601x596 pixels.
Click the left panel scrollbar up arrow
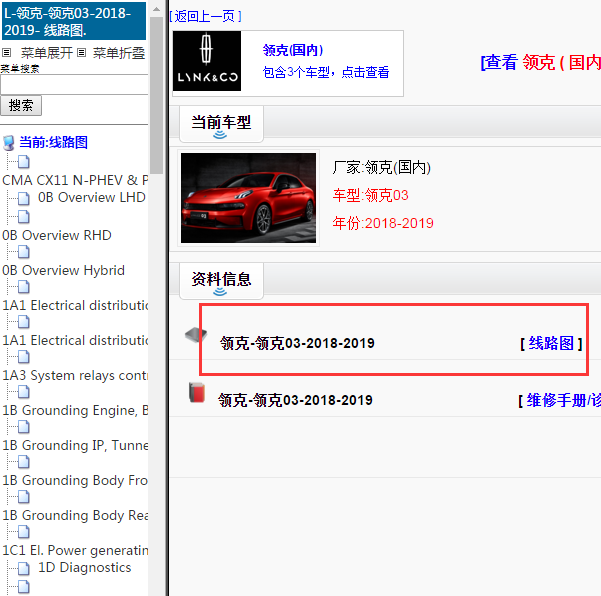(156, 9)
